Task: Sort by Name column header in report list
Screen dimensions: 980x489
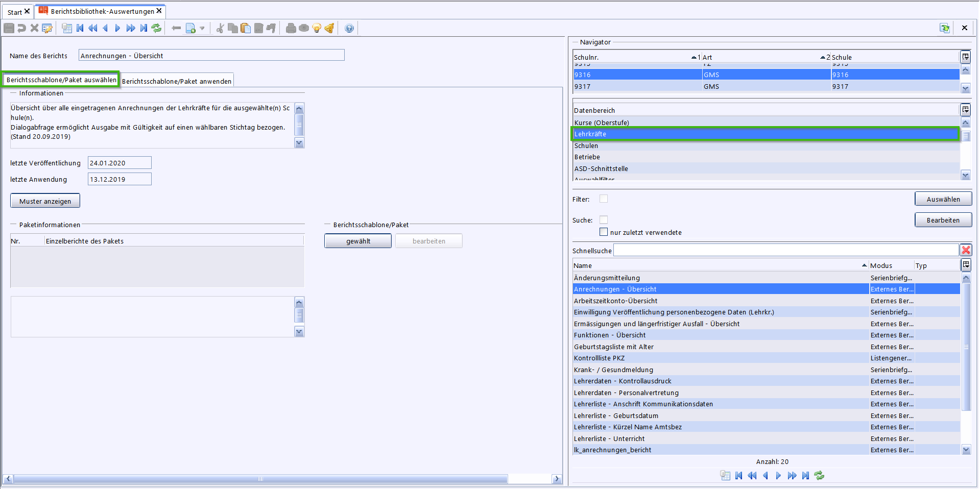Action: point(721,265)
